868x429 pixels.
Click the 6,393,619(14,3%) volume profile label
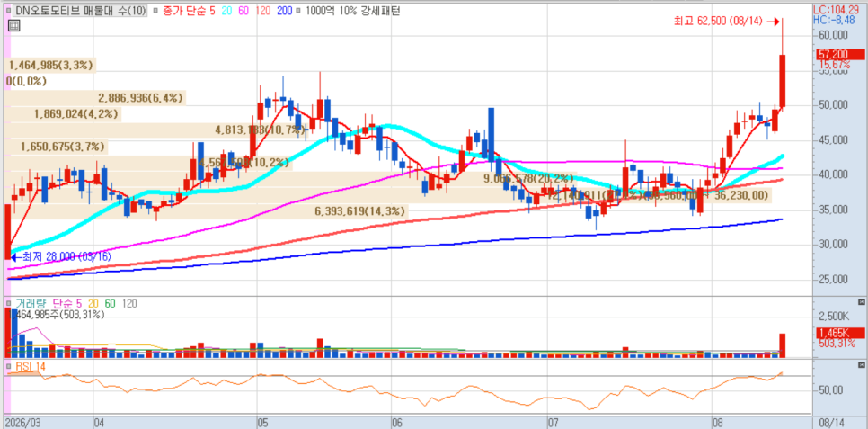pos(360,211)
